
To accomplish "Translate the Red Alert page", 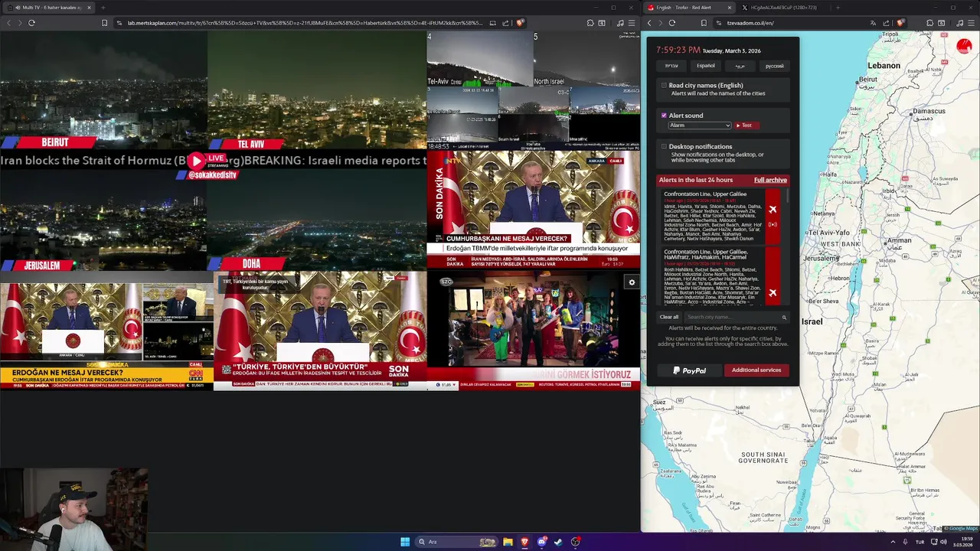I will 873,23.
